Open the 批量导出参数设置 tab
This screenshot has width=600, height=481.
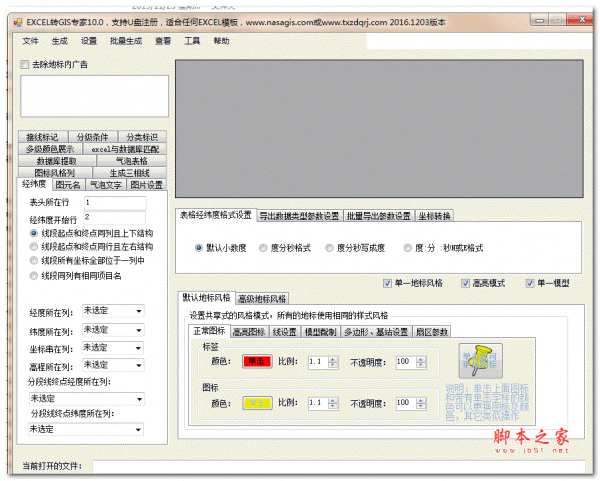point(379,216)
